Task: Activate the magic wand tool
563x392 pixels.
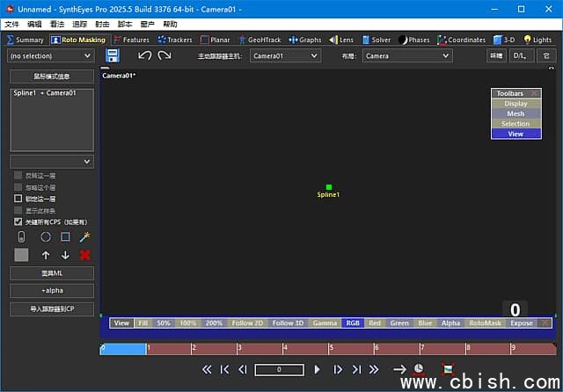Action: click(x=85, y=237)
